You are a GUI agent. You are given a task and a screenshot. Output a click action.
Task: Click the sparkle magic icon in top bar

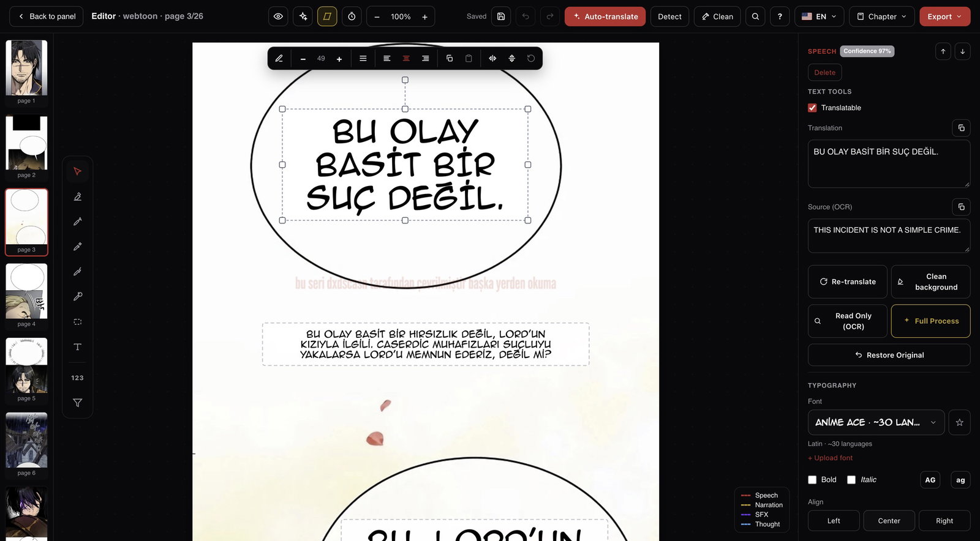[x=303, y=17]
